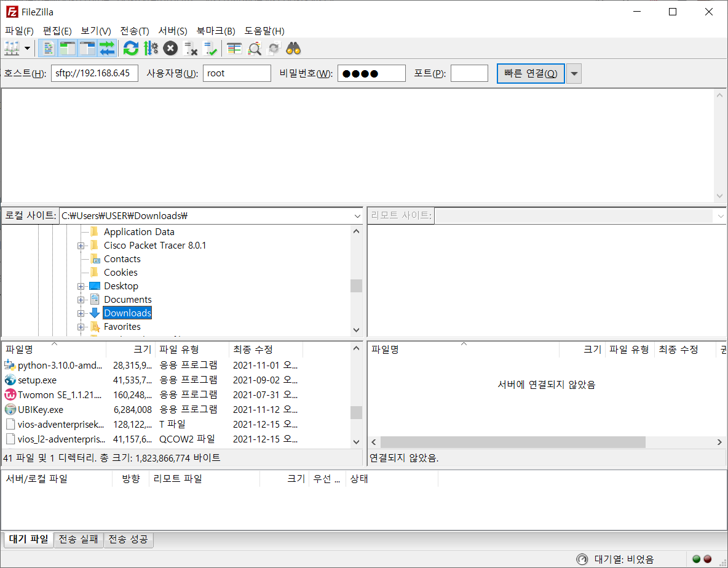Switch to 대기 파일 tab

(x=28, y=539)
